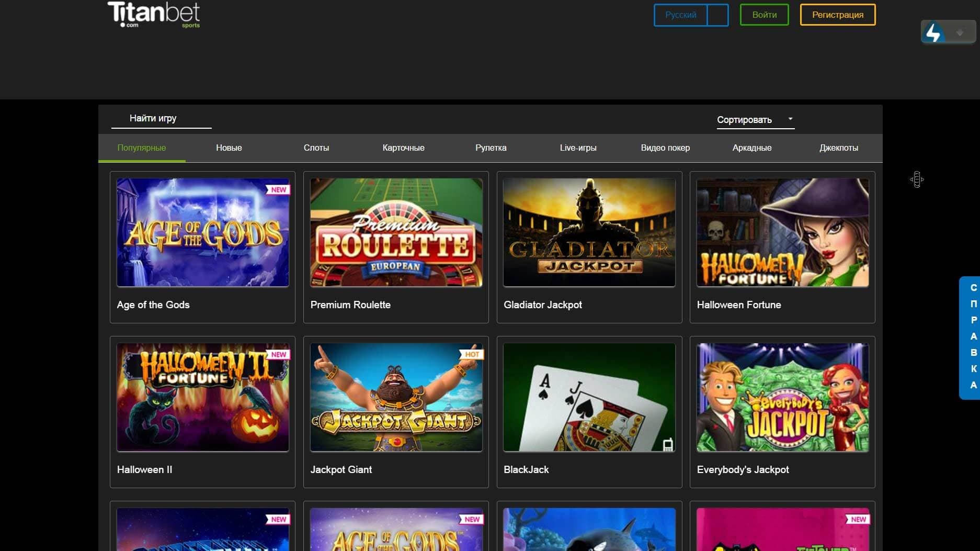Click the Titanbet logo

tap(154, 15)
